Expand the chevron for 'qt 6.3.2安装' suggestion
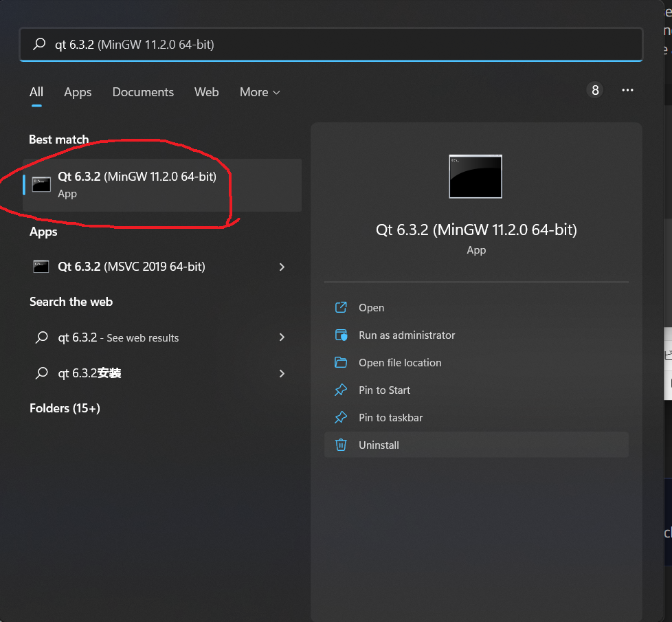672x622 pixels. (282, 373)
